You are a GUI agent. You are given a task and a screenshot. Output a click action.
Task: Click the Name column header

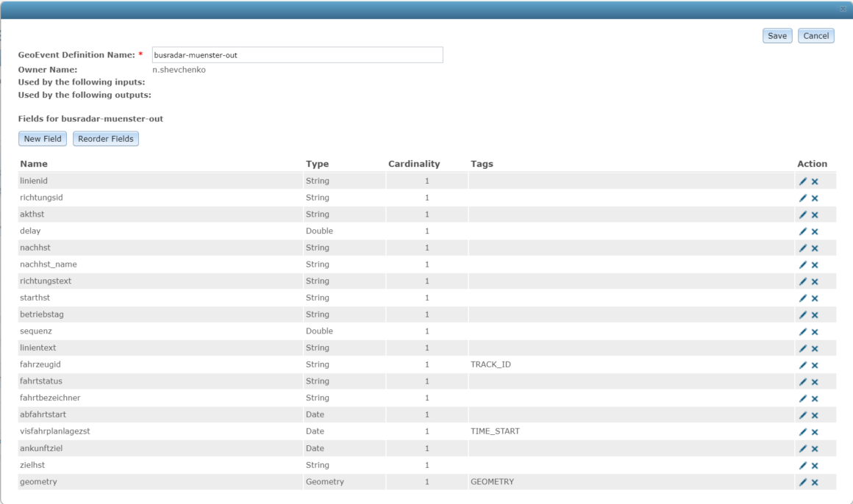[x=34, y=164]
